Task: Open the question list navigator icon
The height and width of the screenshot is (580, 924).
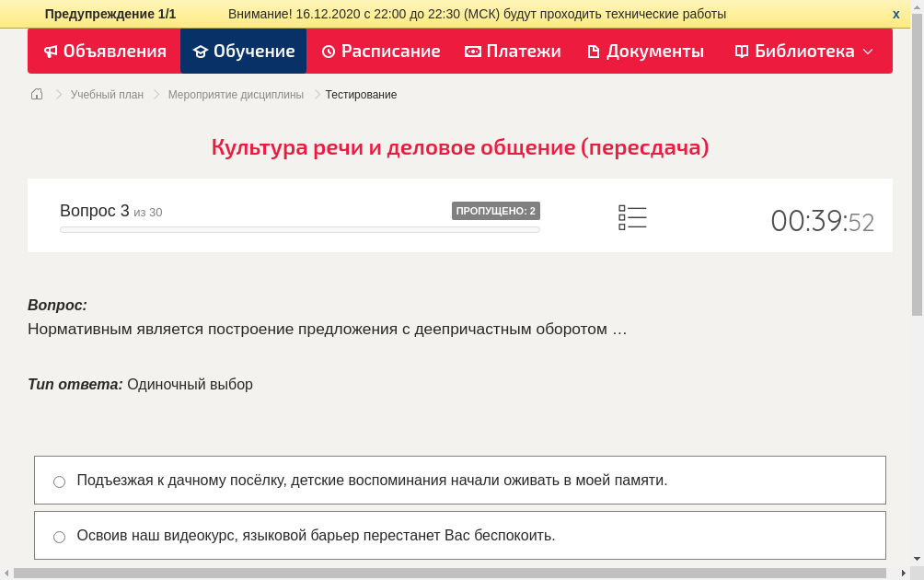Action: tap(632, 217)
